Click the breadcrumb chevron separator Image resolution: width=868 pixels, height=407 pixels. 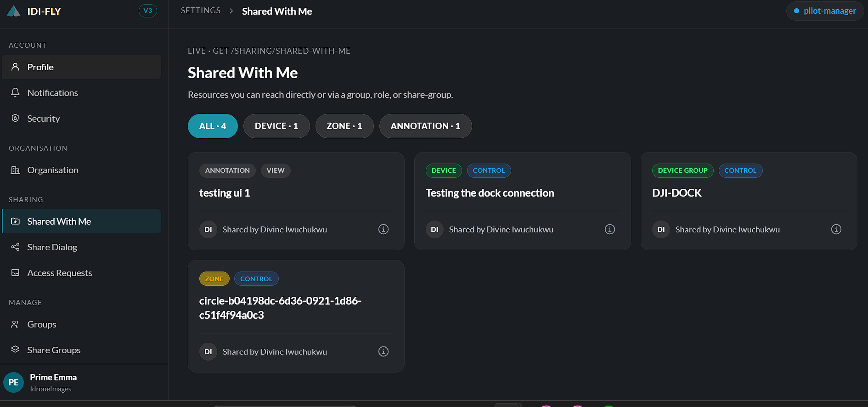click(x=231, y=11)
